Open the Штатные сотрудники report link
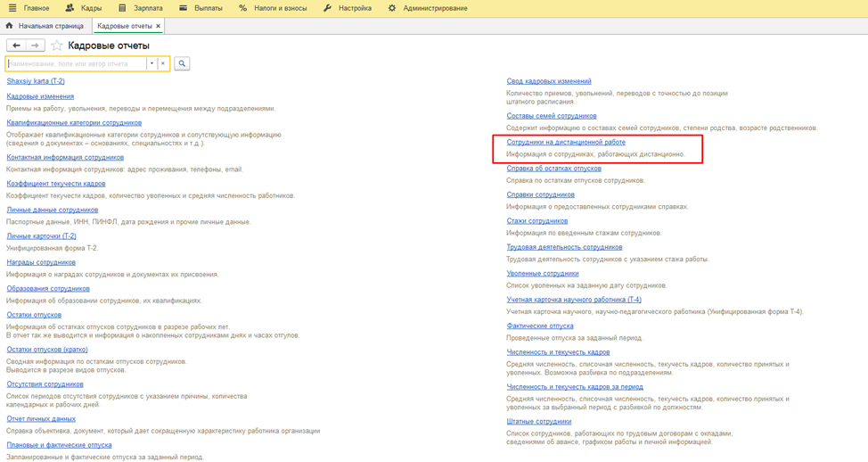Screen dimensions: 868x462 click(538, 422)
